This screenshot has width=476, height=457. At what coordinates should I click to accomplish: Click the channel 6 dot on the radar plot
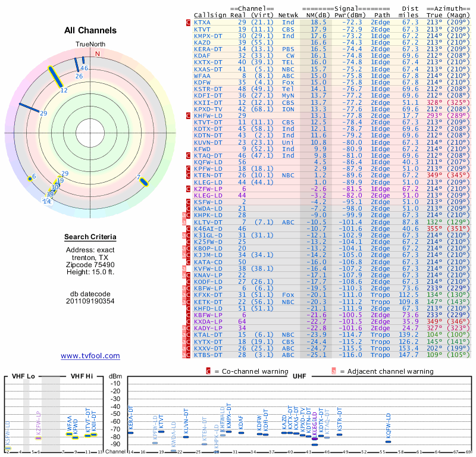coord(30,178)
